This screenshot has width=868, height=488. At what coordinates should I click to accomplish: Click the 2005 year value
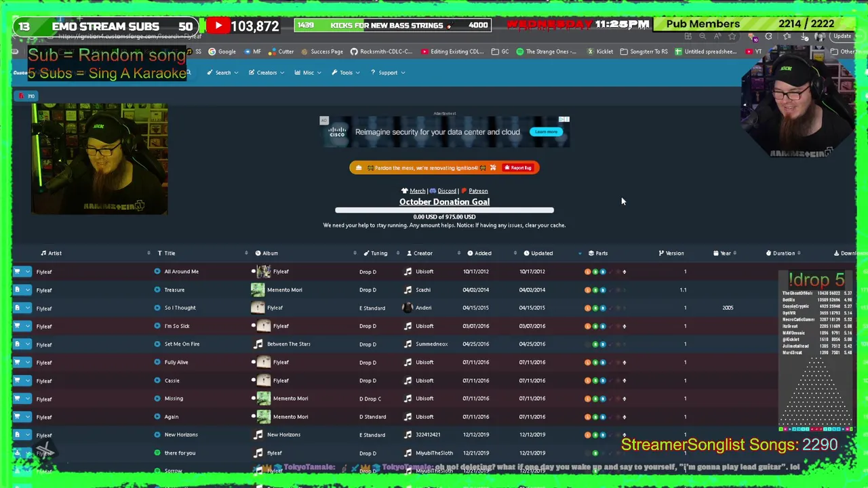point(728,308)
